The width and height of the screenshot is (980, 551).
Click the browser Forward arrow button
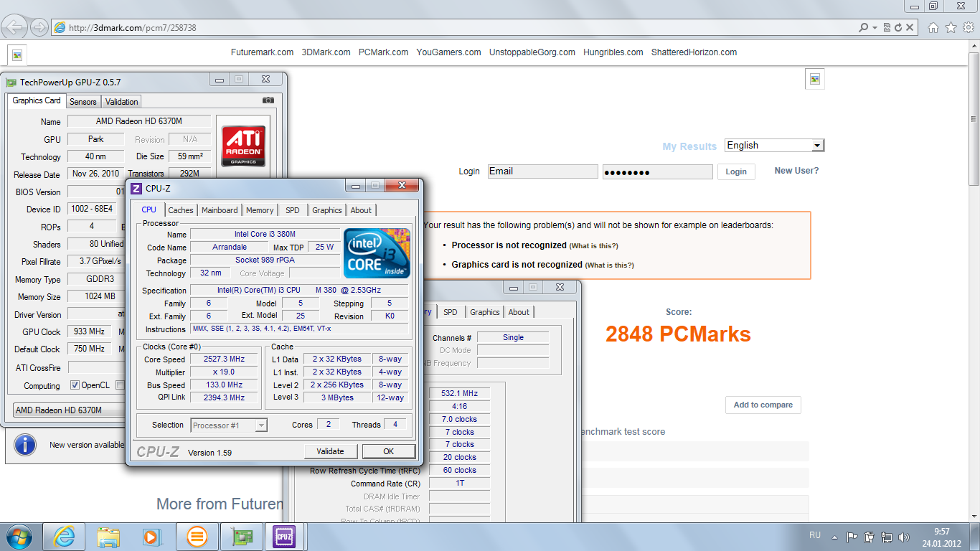pos(39,27)
